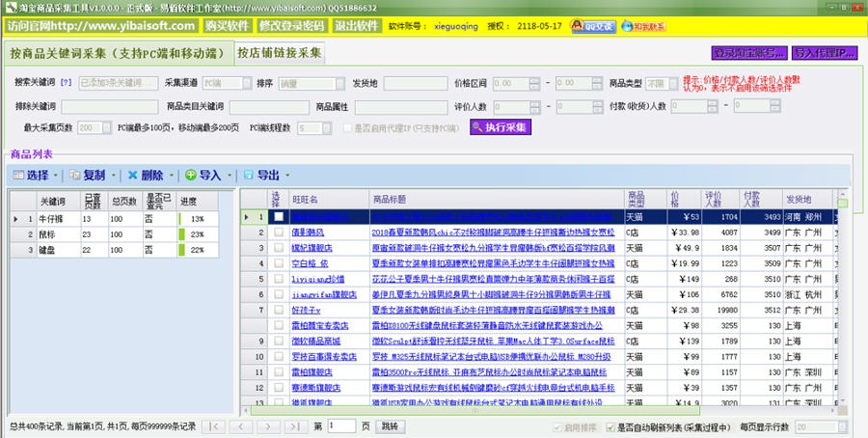Tick the checkbox for product row 7
The width and height of the screenshot is (868, 438).
279,310
